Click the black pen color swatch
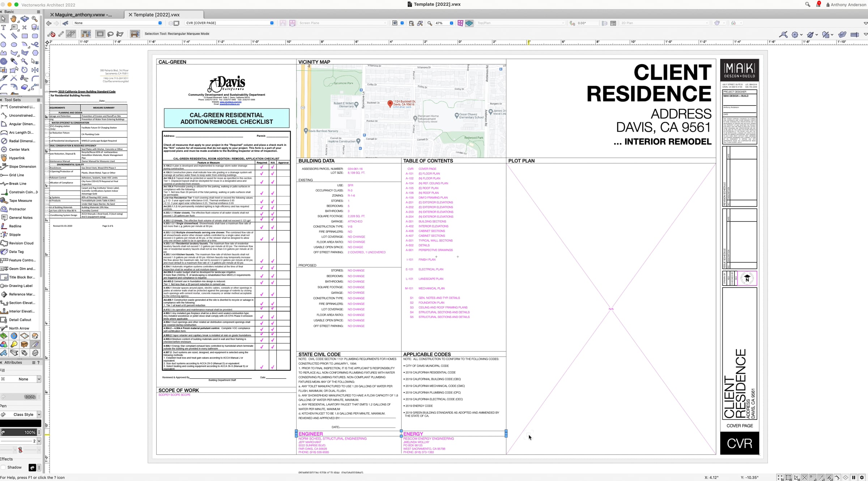Image resolution: width=868 pixels, height=481 pixels. point(21,423)
